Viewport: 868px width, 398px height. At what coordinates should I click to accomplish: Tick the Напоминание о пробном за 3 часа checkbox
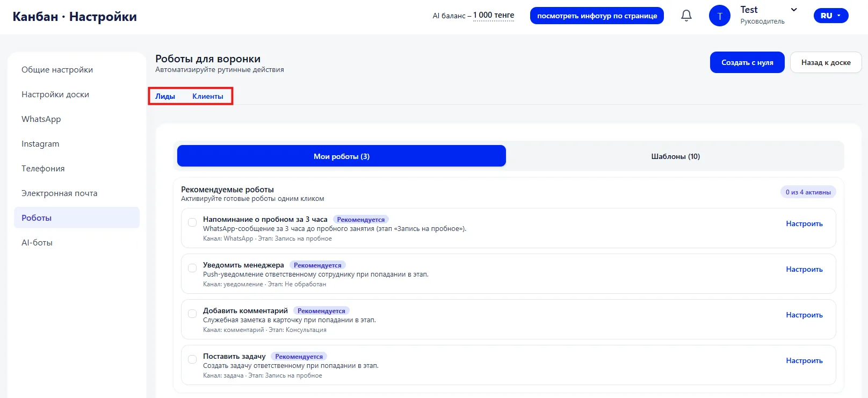tap(192, 222)
